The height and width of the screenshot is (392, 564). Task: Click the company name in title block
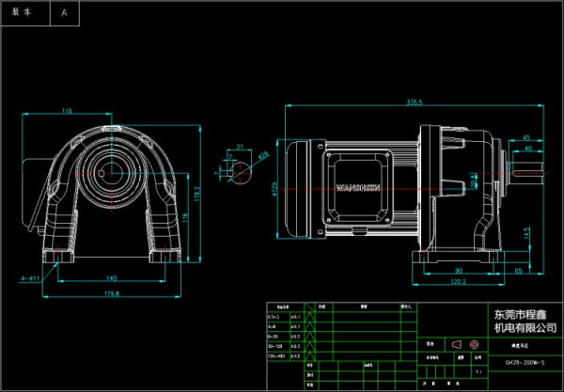525,321
